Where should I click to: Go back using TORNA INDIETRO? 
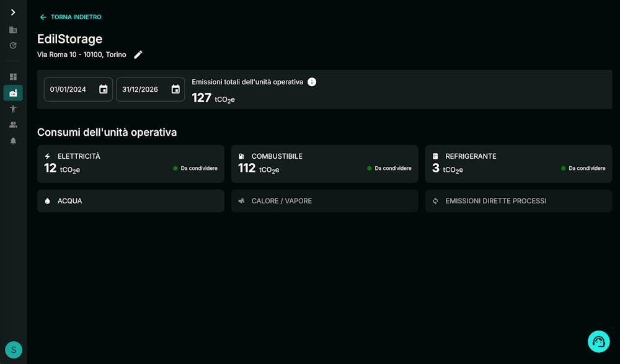click(69, 17)
